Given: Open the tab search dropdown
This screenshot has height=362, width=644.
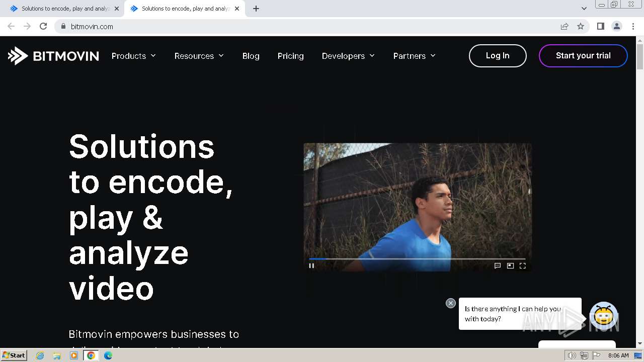Looking at the screenshot, I should (584, 9).
